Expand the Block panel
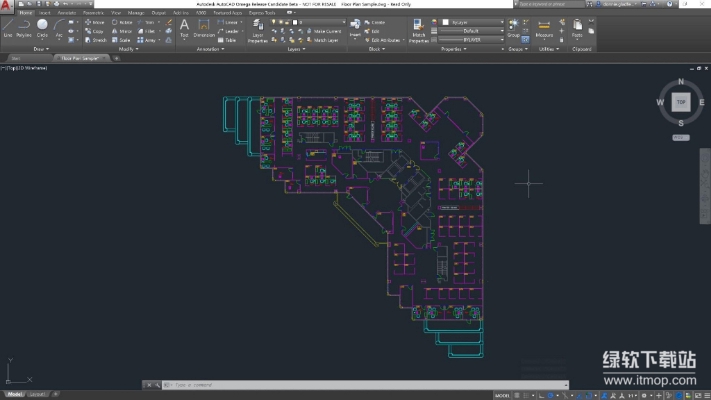Image resolution: width=711 pixels, height=400 pixels. click(376, 49)
